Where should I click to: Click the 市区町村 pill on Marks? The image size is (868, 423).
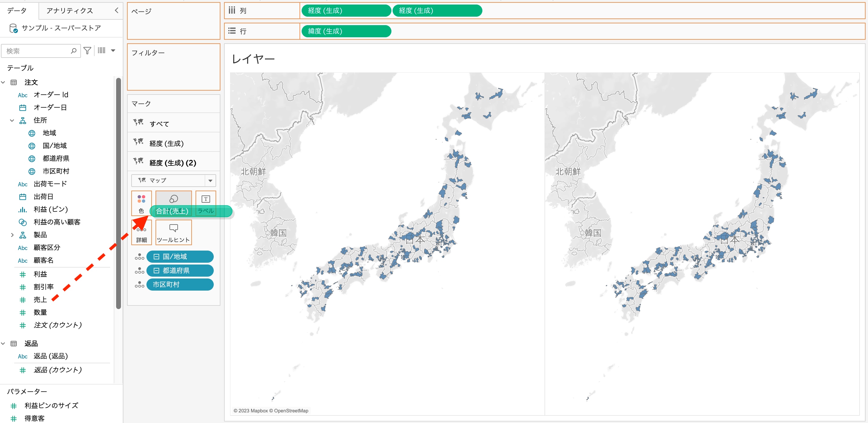point(180,285)
